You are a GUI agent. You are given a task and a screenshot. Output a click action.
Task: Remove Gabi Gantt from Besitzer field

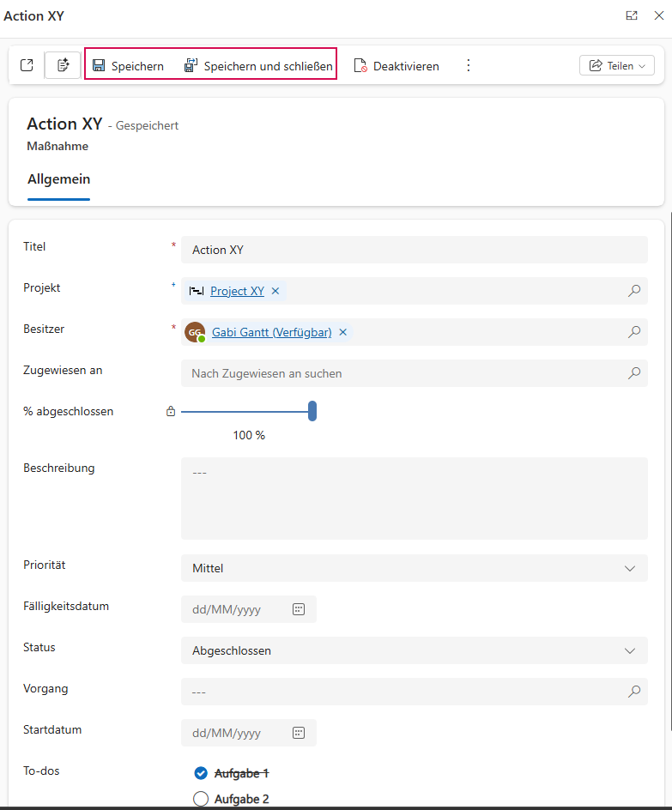[343, 332]
